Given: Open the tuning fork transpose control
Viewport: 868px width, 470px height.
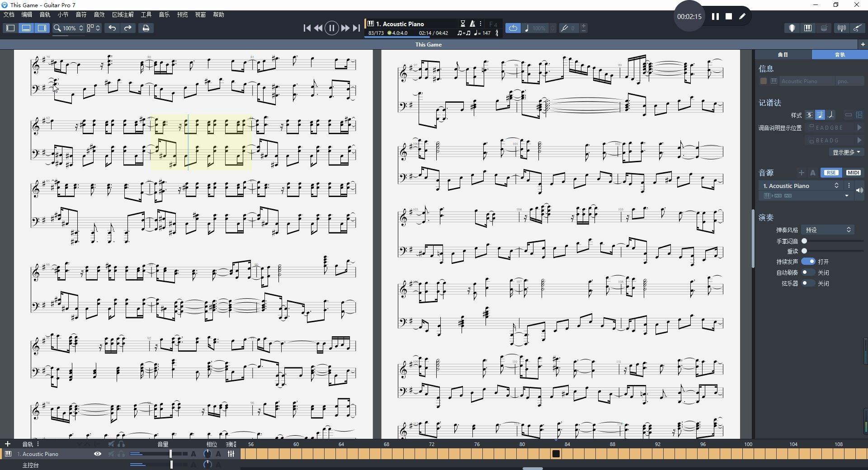Looking at the screenshot, I should point(564,28).
